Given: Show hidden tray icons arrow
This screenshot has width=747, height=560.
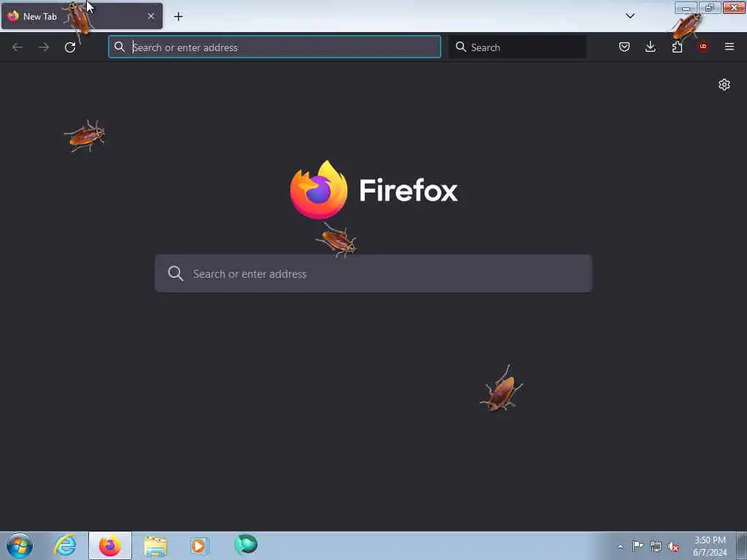Looking at the screenshot, I should tap(620, 546).
